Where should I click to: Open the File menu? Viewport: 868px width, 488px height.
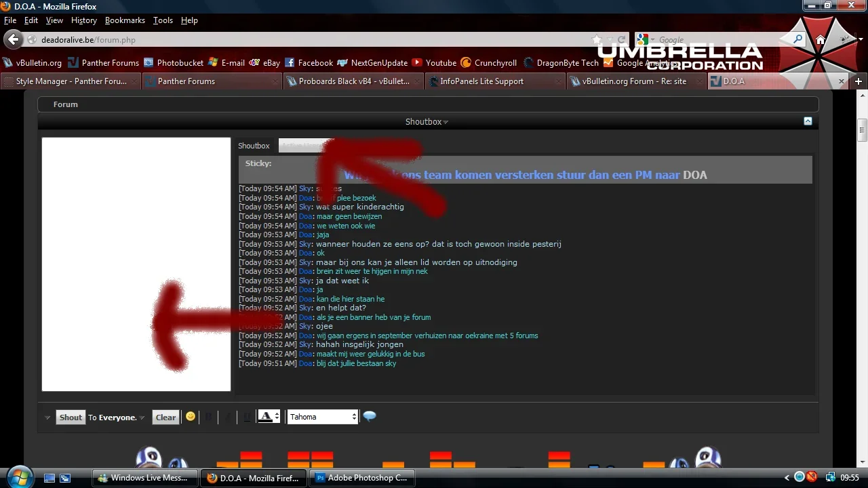click(x=9, y=20)
